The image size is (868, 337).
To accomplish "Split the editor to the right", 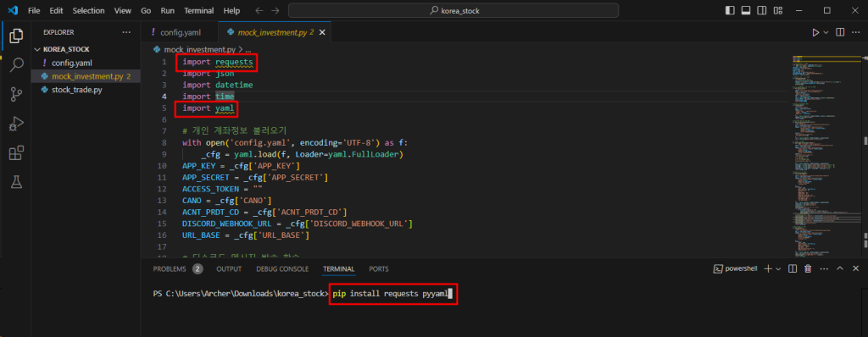I will click(x=840, y=33).
